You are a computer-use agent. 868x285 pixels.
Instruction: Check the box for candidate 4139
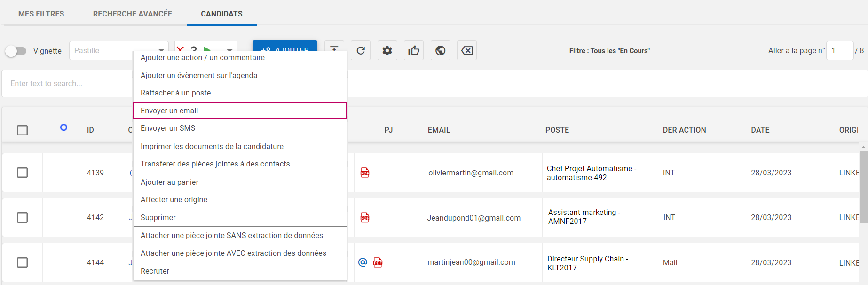22,173
